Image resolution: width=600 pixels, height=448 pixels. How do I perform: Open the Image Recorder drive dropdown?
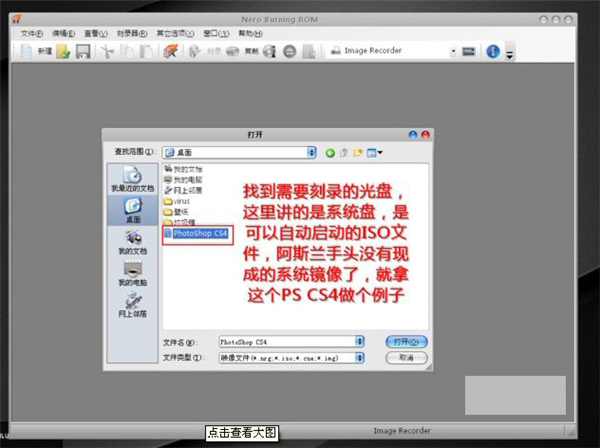point(453,51)
